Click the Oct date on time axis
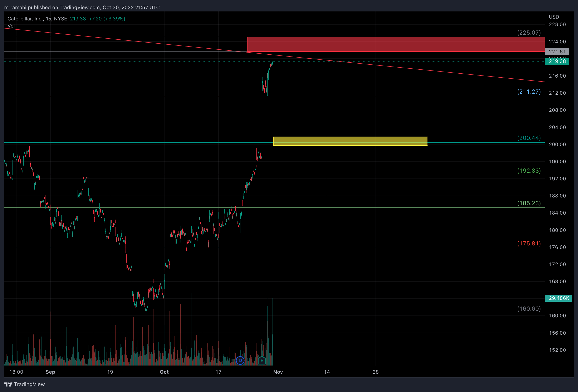 [x=164, y=372]
